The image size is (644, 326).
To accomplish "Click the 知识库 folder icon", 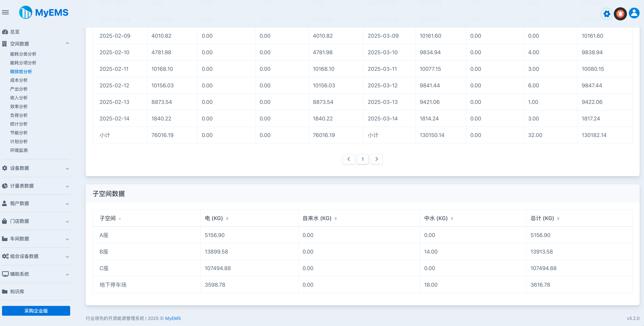I will [x=5, y=292].
